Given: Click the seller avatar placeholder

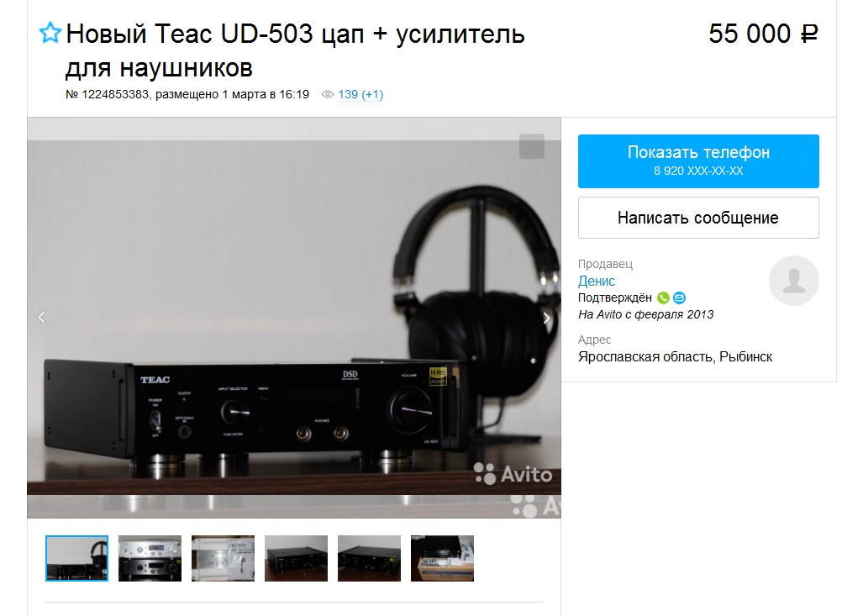Looking at the screenshot, I should point(793,281).
